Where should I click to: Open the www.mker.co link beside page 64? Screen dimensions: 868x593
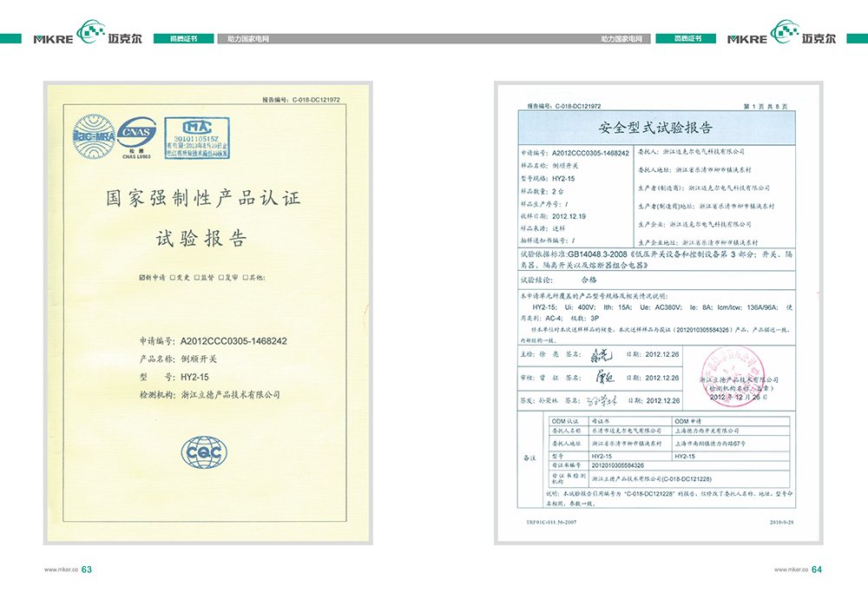(x=791, y=570)
